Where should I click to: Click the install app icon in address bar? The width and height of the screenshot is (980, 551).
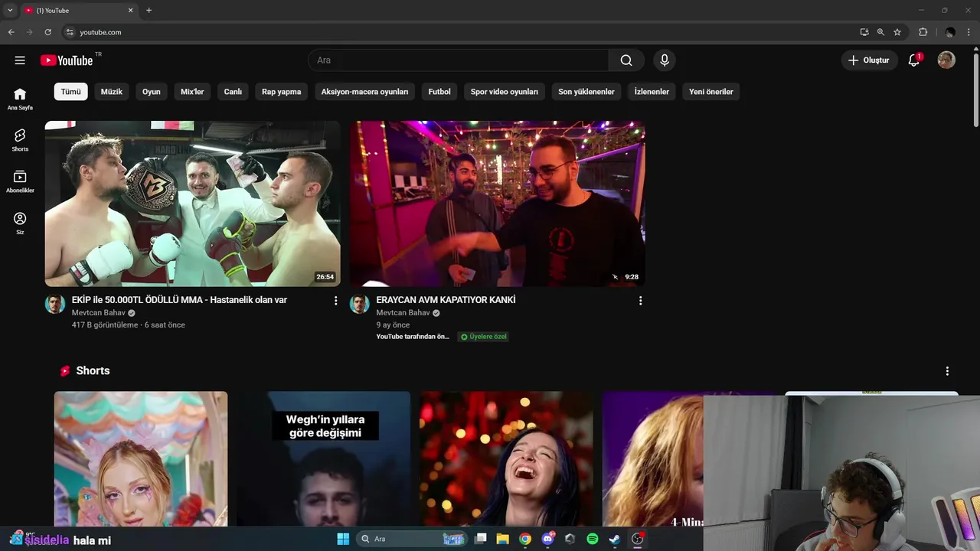point(864,32)
